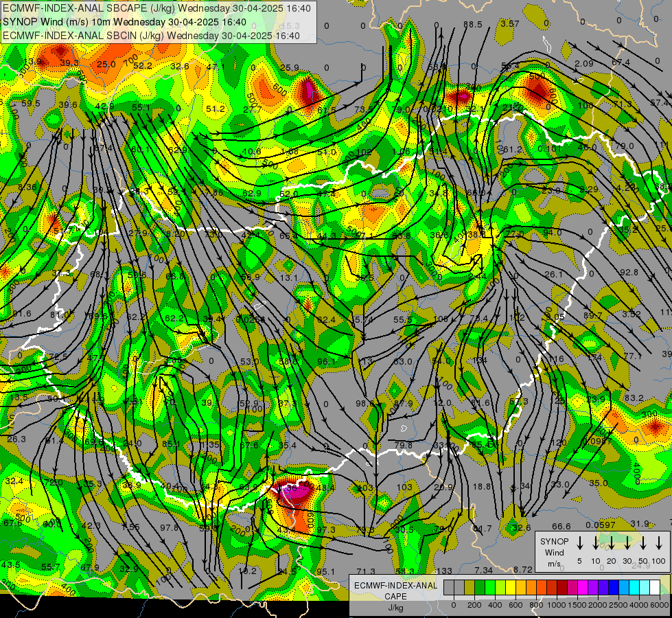Click the 2500 tick label on CAPE scale
Screen dimensions: 672x618
[x=618, y=605]
